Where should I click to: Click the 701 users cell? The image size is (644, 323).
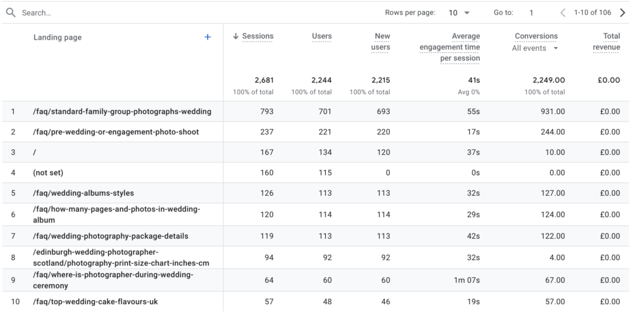click(325, 111)
